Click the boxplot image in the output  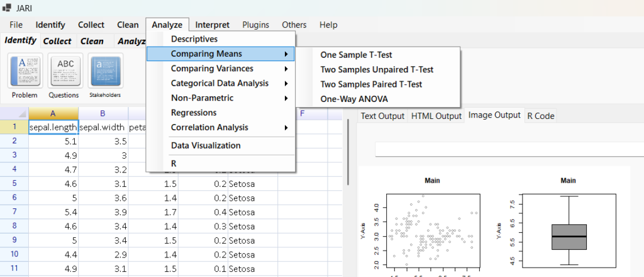[x=568, y=227]
